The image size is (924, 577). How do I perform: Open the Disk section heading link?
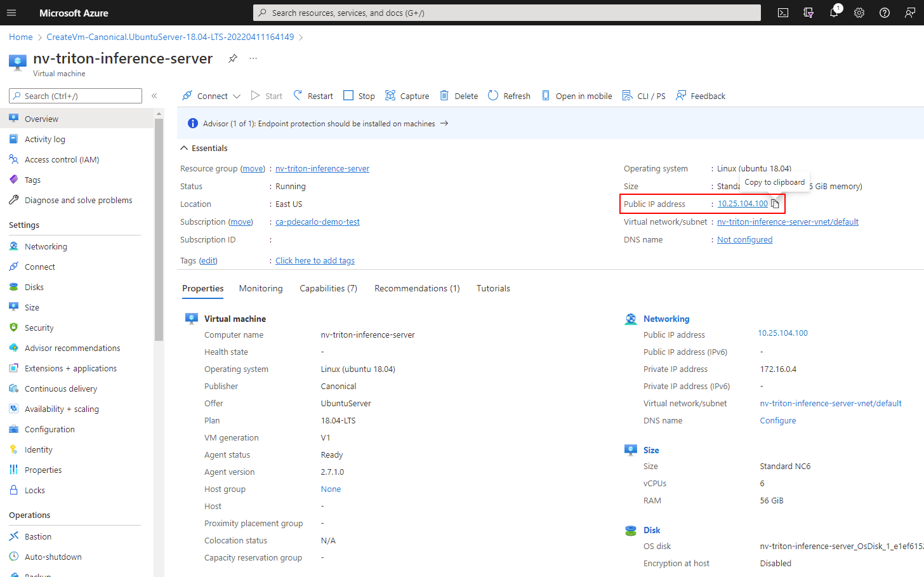click(x=652, y=530)
